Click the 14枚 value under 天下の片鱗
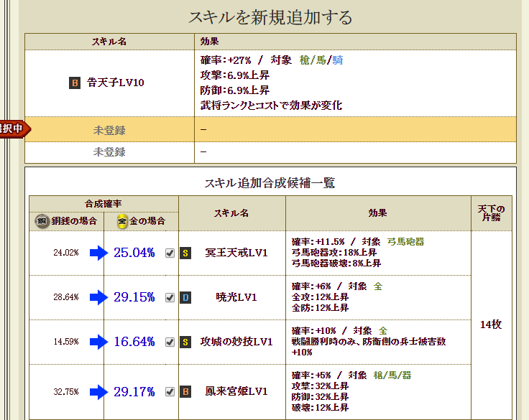Image resolution: width=529 pixels, height=420 pixels. click(491, 325)
